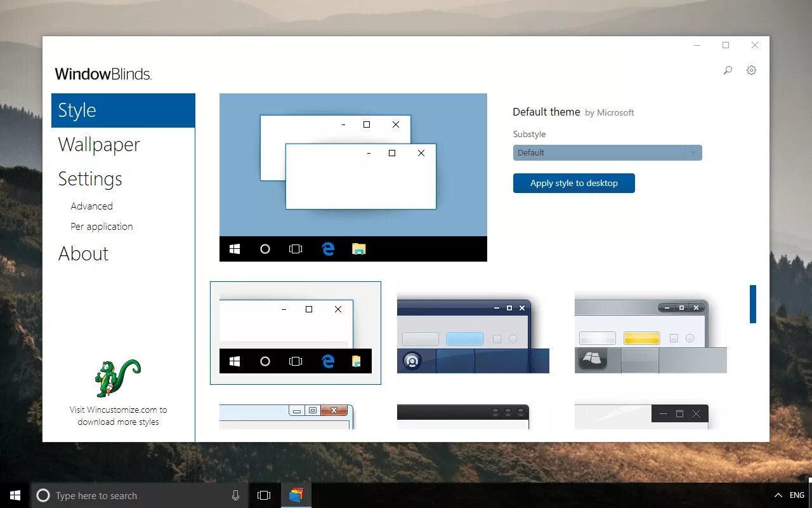This screenshot has height=508, width=812.
Task: Open Per application settings
Action: [101, 227]
